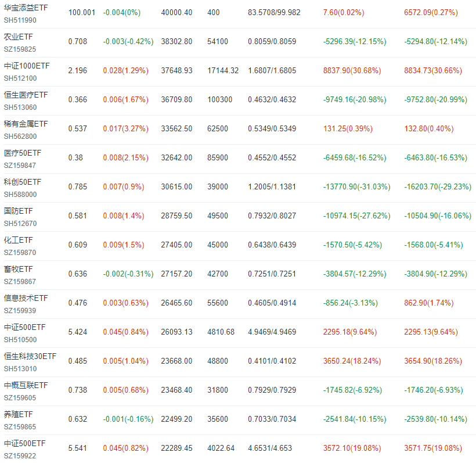Open 医疗50ETF fund entry
Screen dimensions: 476x463
23,153
